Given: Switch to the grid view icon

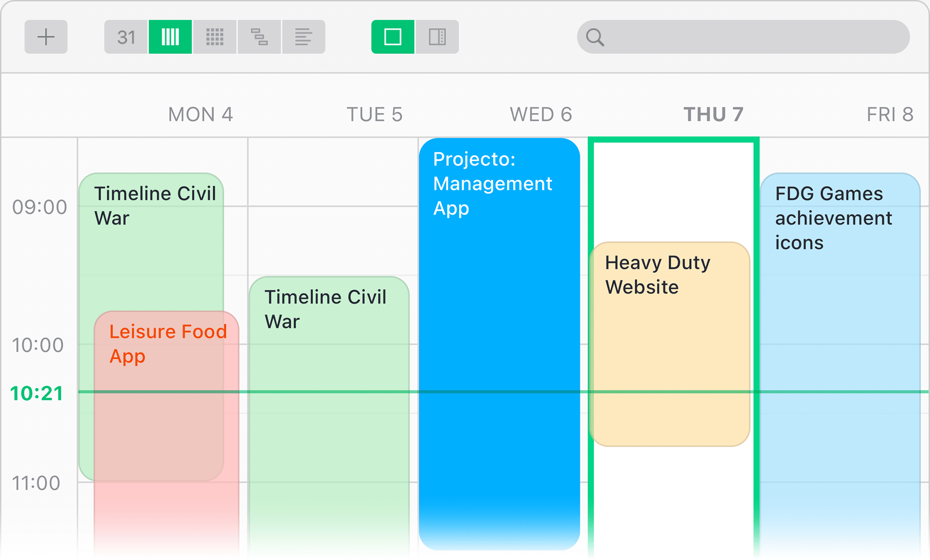Looking at the screenshot, I should 215,37.
